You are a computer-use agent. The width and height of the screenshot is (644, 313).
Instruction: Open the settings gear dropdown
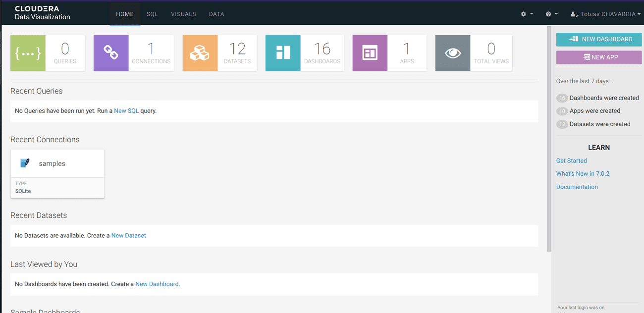pyautogui.click(x=527, y=14)
